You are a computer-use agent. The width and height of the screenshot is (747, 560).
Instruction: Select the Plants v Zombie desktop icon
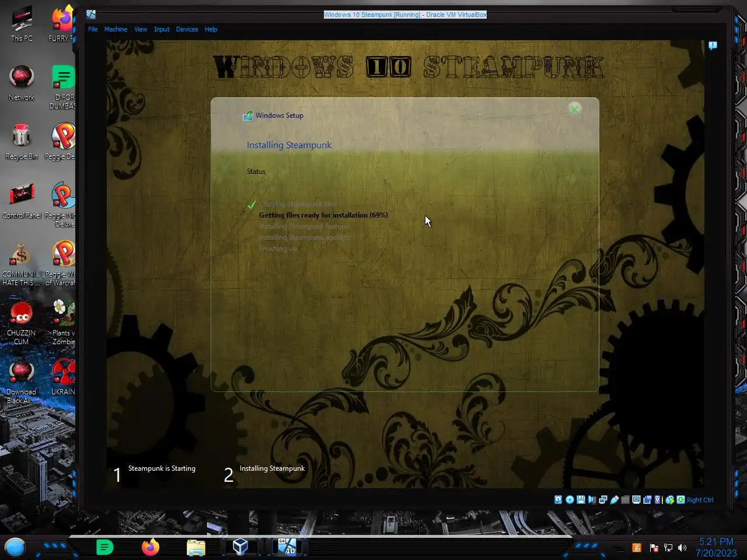pos(63,323)
